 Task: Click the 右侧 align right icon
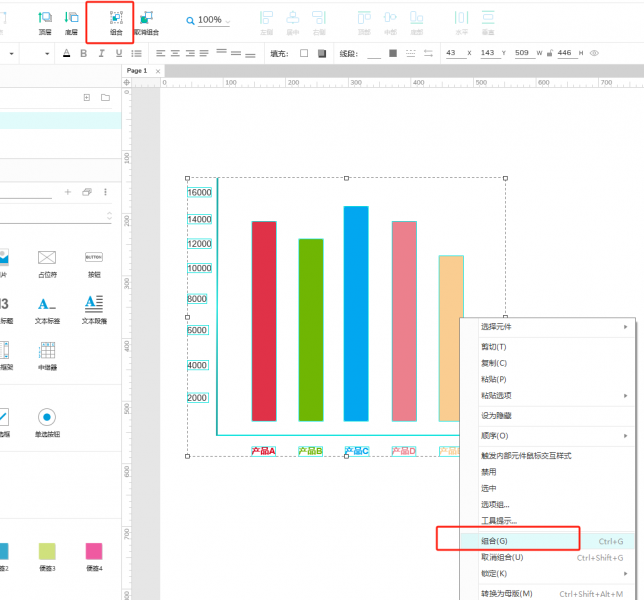point(319,18)
